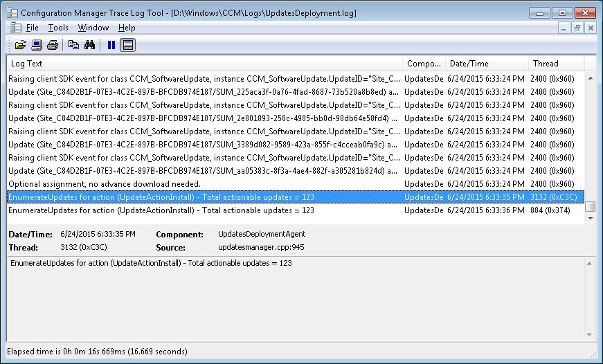Open the Window menu
603x364 pixels.
(x=93, y=28)
